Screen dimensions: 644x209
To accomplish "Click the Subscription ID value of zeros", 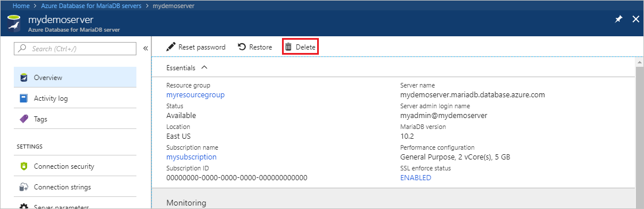I will pos(237,178).
